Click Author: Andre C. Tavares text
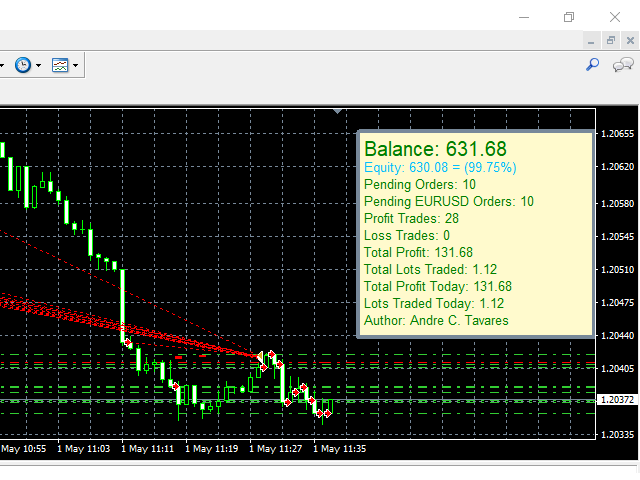This screenshot has height=480, width=640. pyautogui.click(x=436, y=320)
